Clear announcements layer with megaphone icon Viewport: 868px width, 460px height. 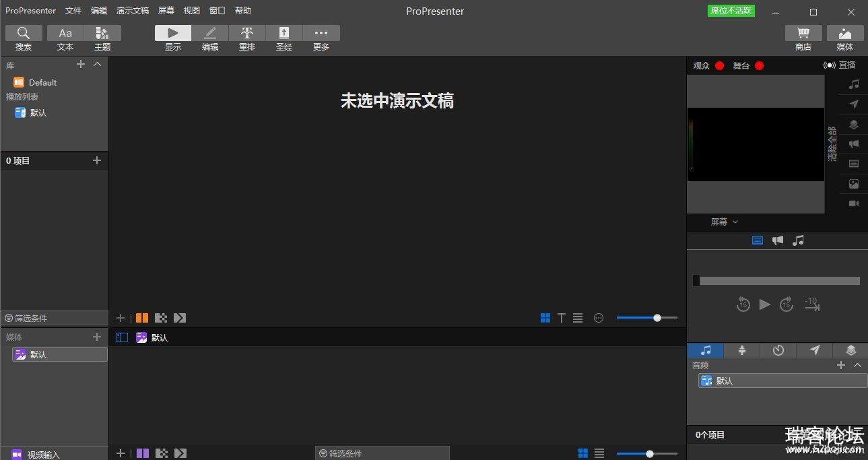coord(854,144)
